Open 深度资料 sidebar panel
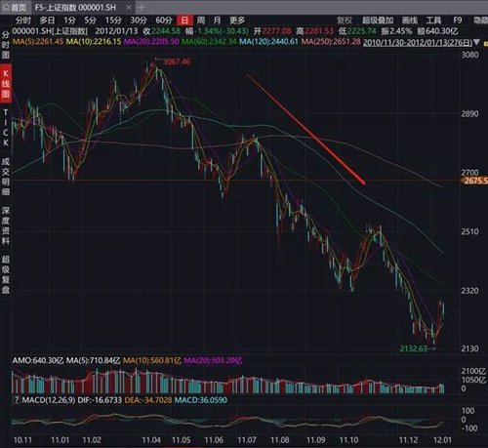 tap(6, 225)
